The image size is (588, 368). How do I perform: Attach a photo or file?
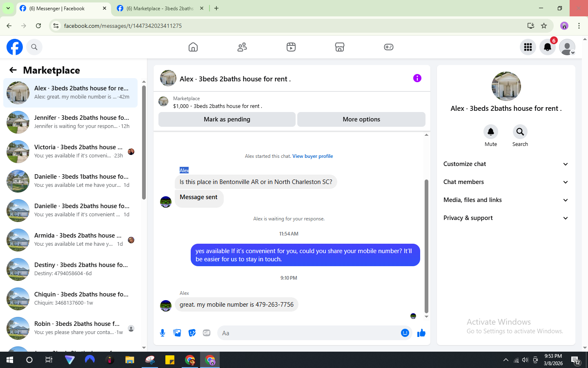[177, 333]
